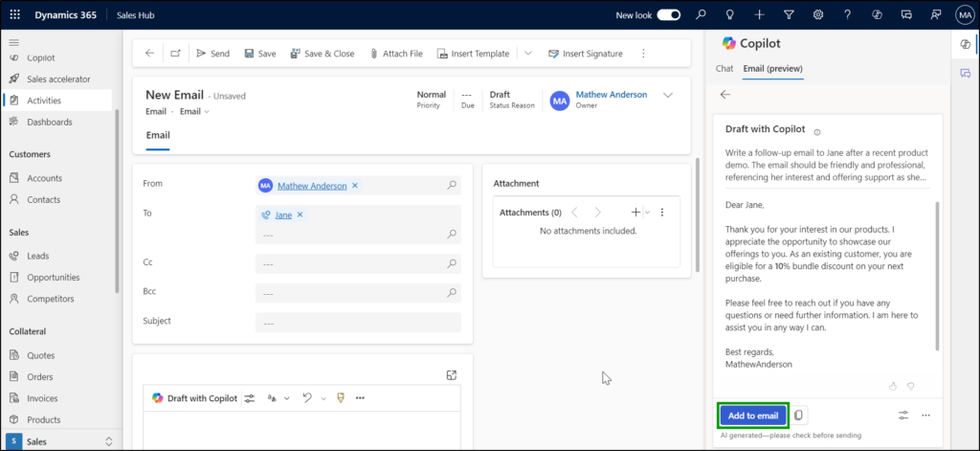
Task: Open the Email form selector dropdown
Action: pyautogui.click(x=195, y=111)
